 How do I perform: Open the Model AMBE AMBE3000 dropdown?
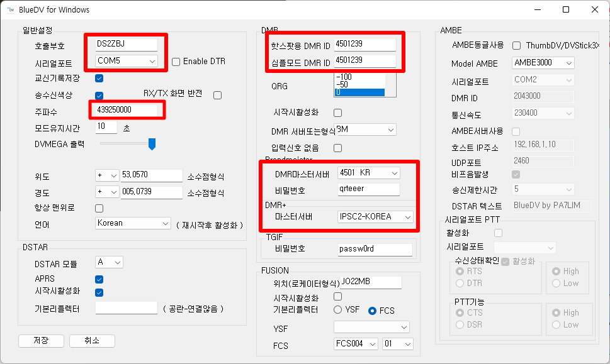tap(543, 63)
